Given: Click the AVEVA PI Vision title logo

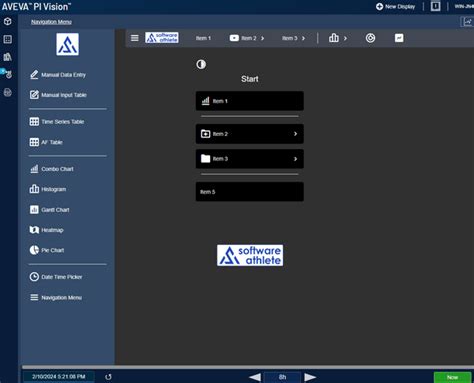Looking at the screenshot, I should coord(36,7).
